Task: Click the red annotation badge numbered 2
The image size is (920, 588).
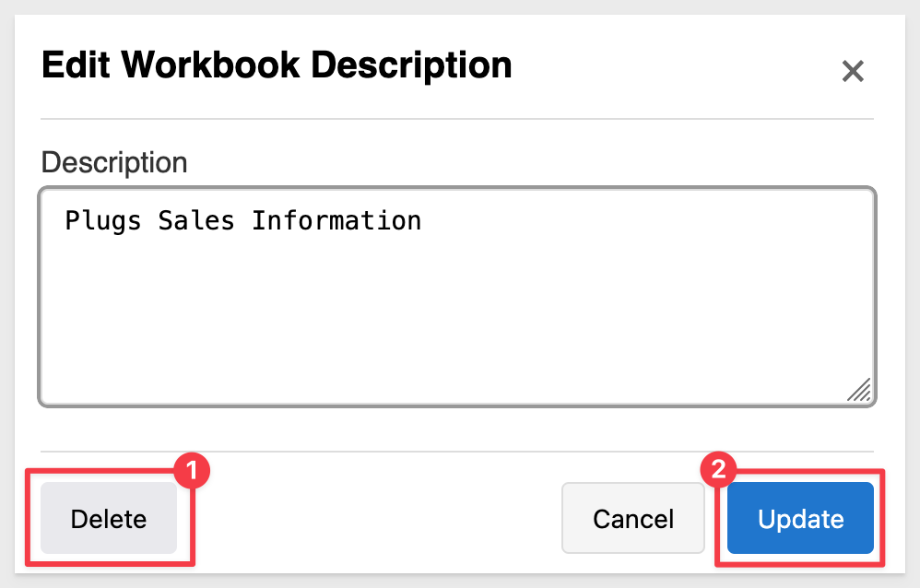Action: (x=718, y=469)
